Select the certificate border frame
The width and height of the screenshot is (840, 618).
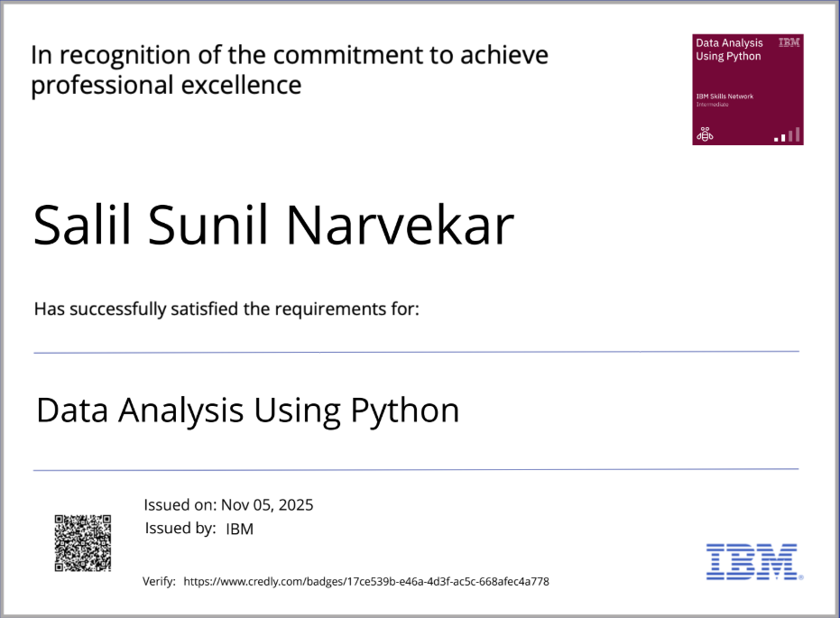point(420,5)
